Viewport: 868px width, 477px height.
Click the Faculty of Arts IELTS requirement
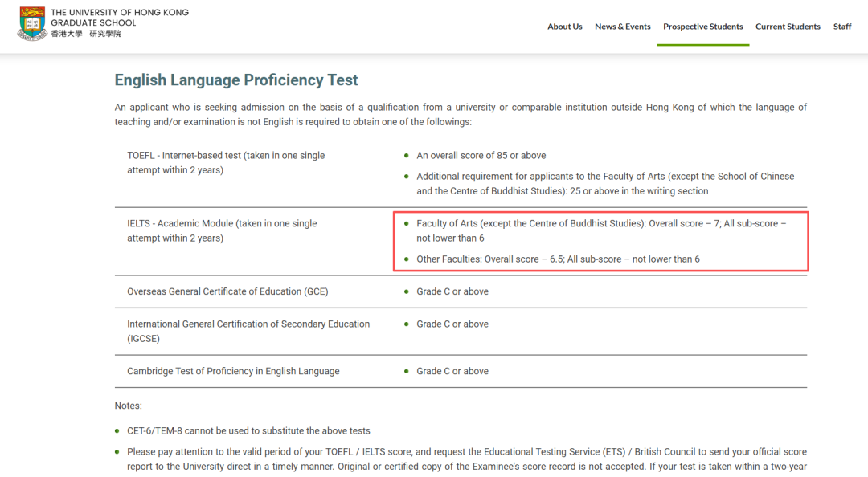click(x=600, y=230)
